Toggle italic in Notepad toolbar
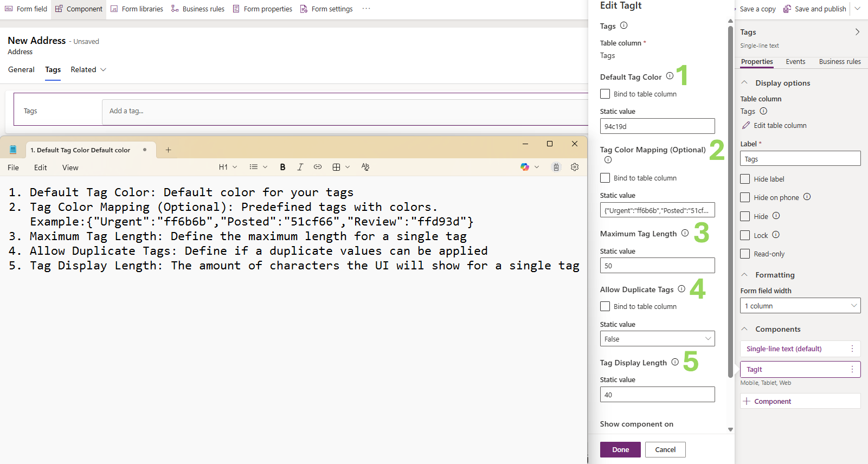This screenshot has height=464, width=868. (x=300, y=167)
